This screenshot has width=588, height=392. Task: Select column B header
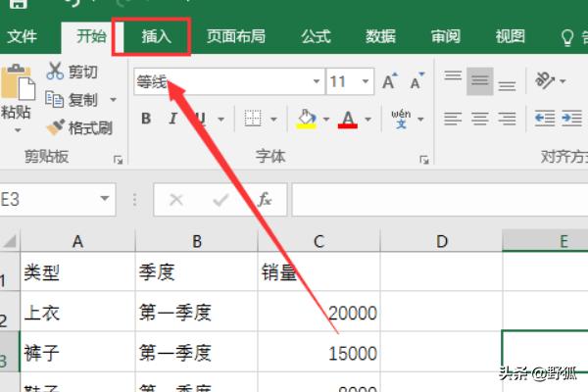click(x=197, y=241)
